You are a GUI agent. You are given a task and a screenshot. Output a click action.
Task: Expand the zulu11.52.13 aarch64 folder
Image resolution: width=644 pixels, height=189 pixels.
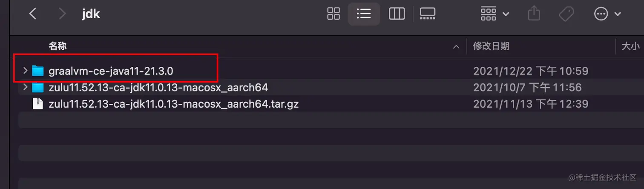25,88
